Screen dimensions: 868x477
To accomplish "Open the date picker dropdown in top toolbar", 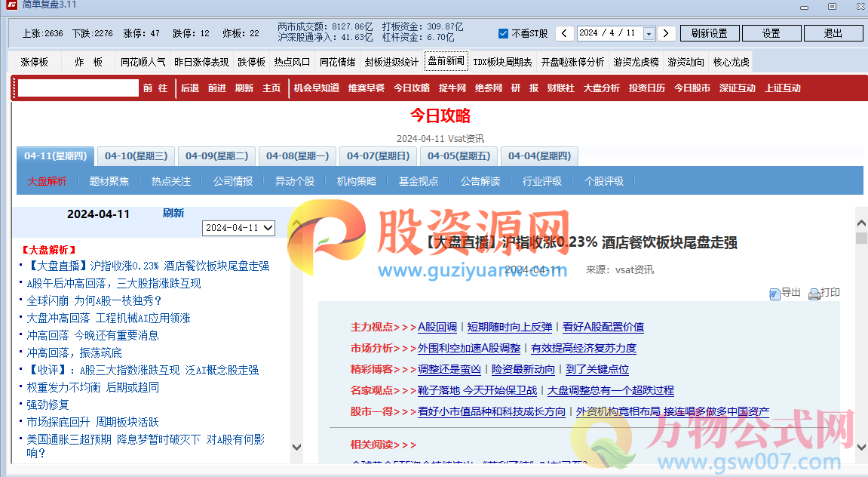I will 649,33.
